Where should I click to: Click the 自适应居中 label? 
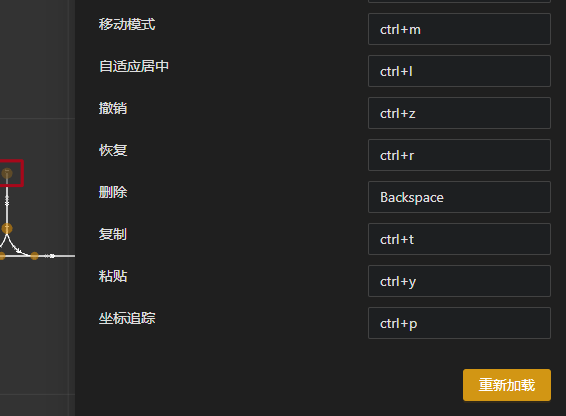134,66
